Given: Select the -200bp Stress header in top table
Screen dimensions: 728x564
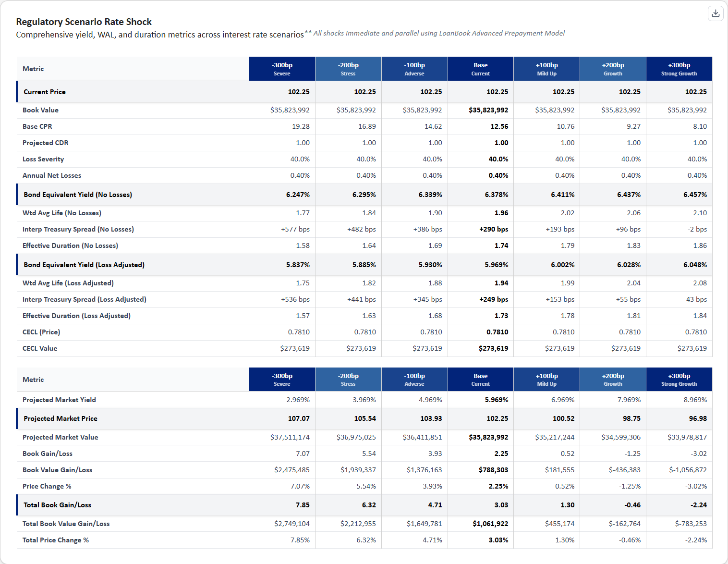Looking at the screenshot, I should pyautogui.click(x=348, y=69).
